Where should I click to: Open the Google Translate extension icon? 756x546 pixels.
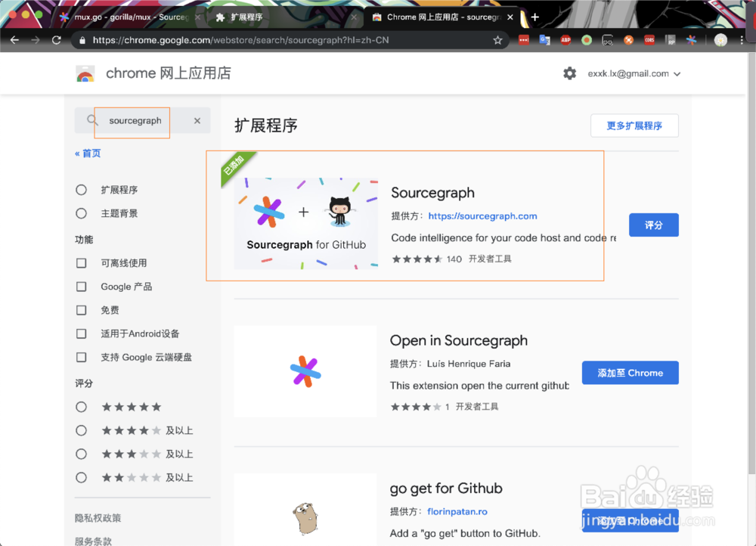point(545,40)
